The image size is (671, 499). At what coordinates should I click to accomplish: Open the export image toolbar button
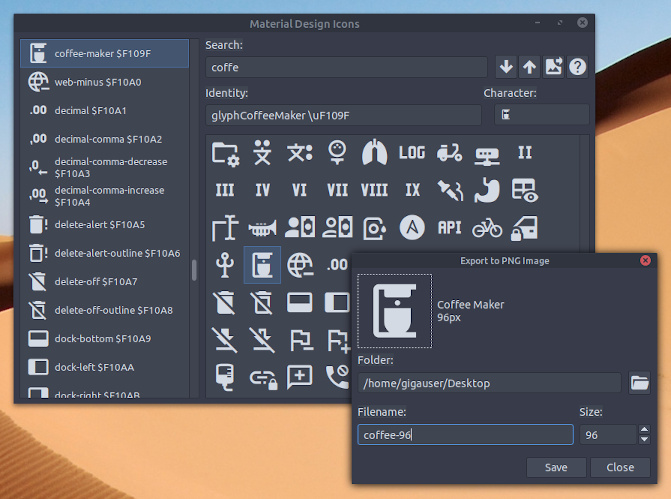click(x=553, y=67)
